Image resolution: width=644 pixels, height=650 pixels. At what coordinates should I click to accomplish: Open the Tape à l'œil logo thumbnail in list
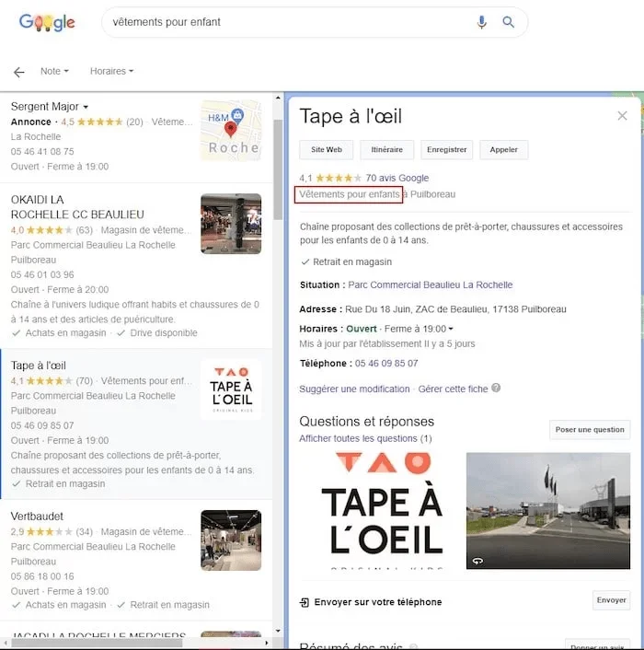pos(231,389)
